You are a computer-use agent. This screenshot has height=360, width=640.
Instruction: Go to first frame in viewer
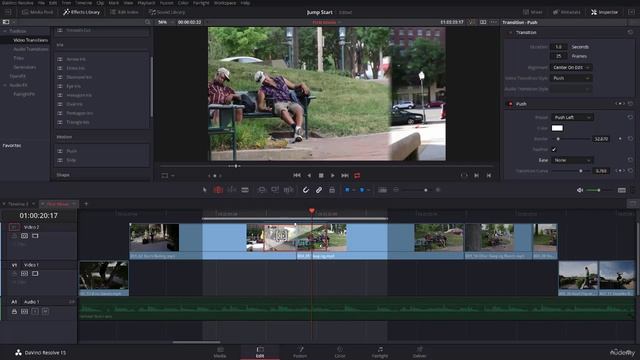297,176
